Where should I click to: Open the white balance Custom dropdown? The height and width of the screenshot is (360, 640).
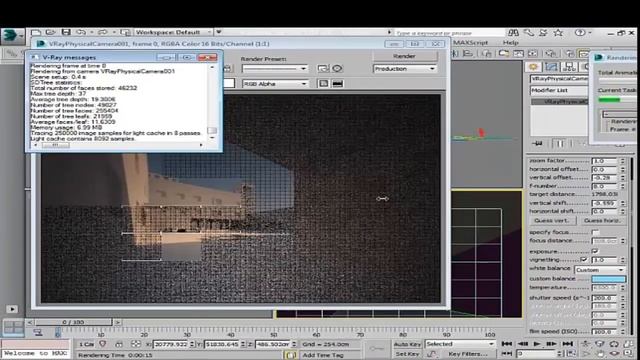point(600,270)
